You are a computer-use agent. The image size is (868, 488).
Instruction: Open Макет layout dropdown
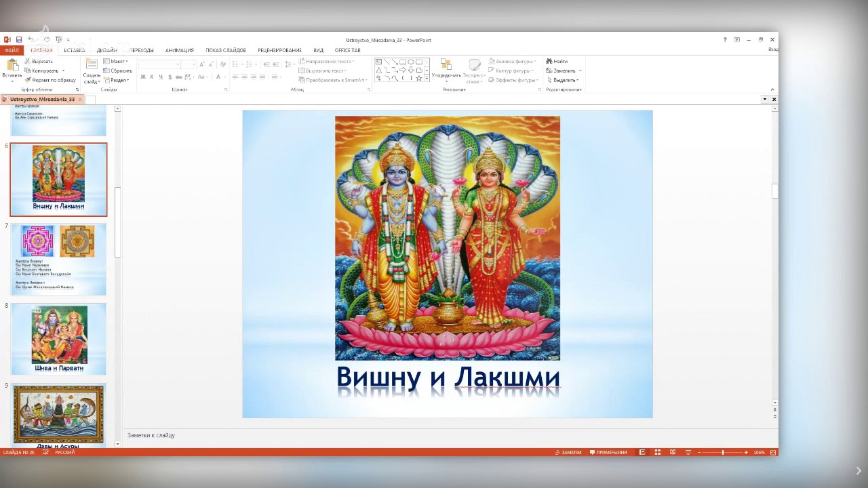(116, 61)
